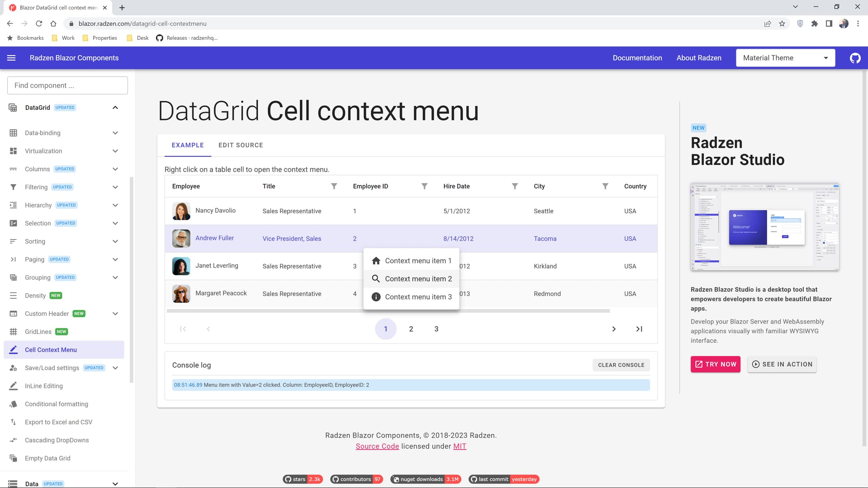Expand the Custom Header sidebar item

click(115, 314)
